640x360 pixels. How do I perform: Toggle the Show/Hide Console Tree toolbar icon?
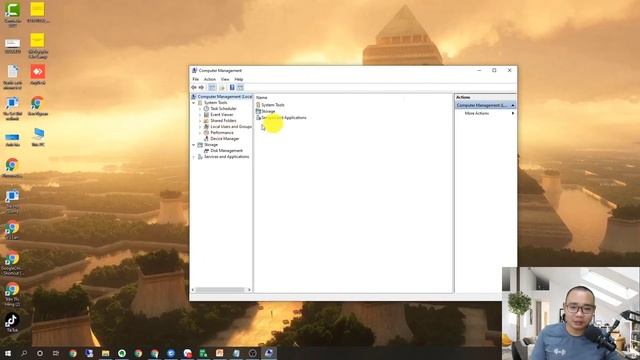(212, 87)
